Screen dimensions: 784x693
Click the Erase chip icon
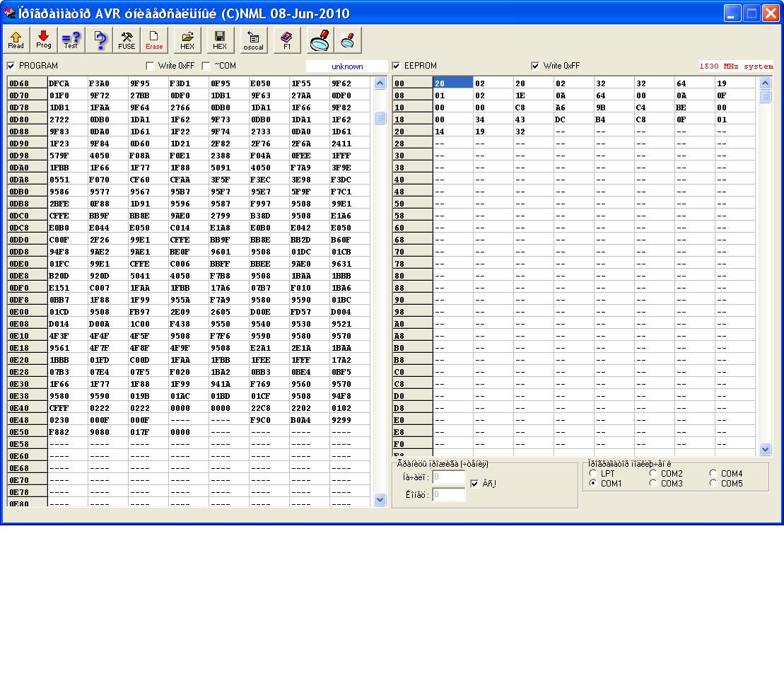point(154,40)
